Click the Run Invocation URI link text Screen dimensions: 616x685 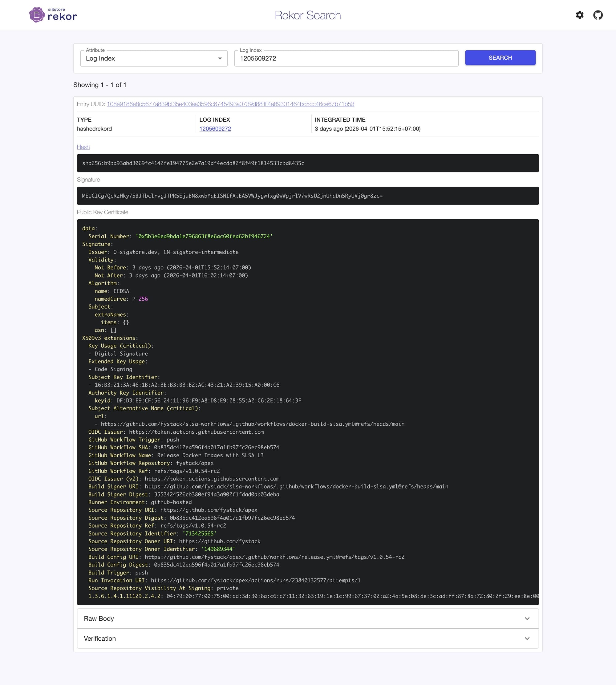coord(255,580)
